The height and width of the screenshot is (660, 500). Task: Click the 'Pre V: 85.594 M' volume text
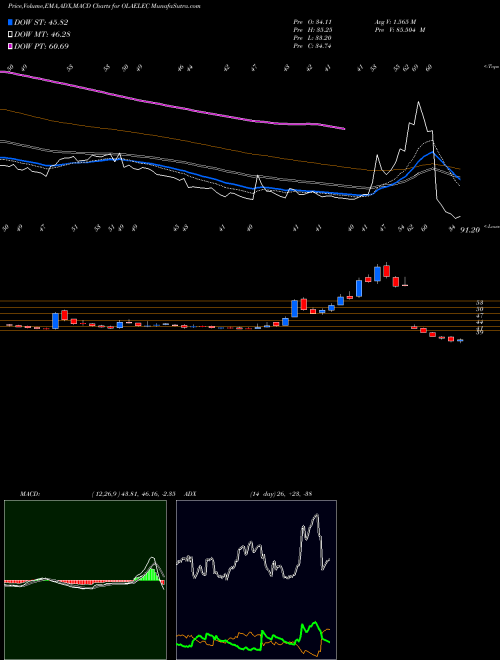click(400, 30)
